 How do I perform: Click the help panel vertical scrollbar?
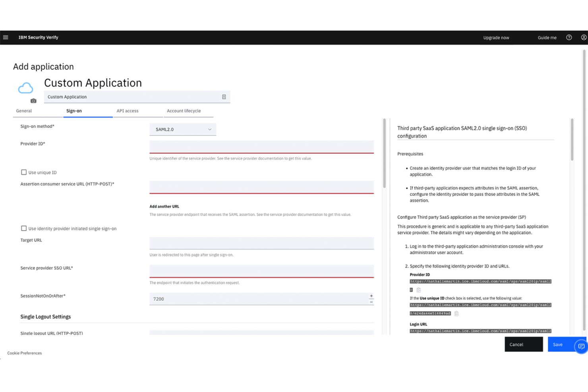tap(572, 139)
